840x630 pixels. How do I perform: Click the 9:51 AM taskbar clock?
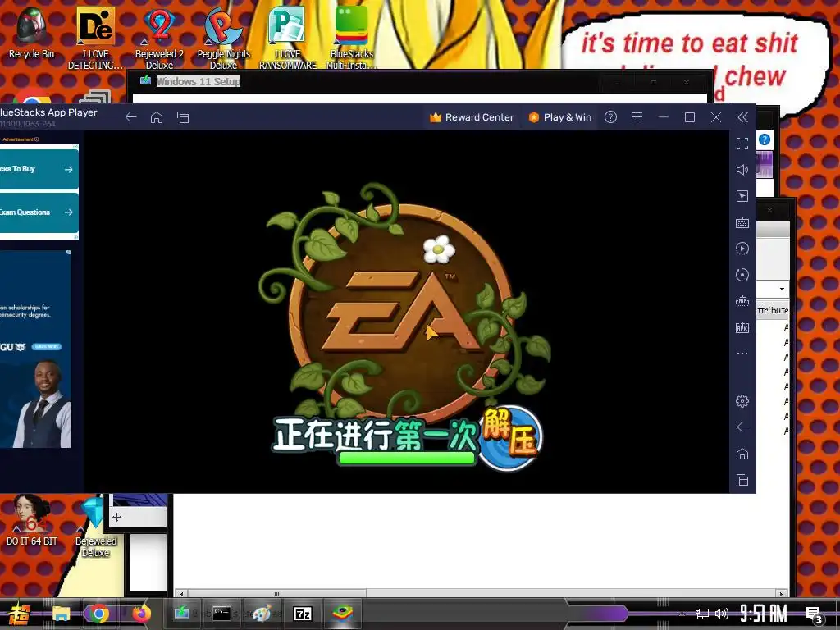pyautogui.click(x=764, y=614)
